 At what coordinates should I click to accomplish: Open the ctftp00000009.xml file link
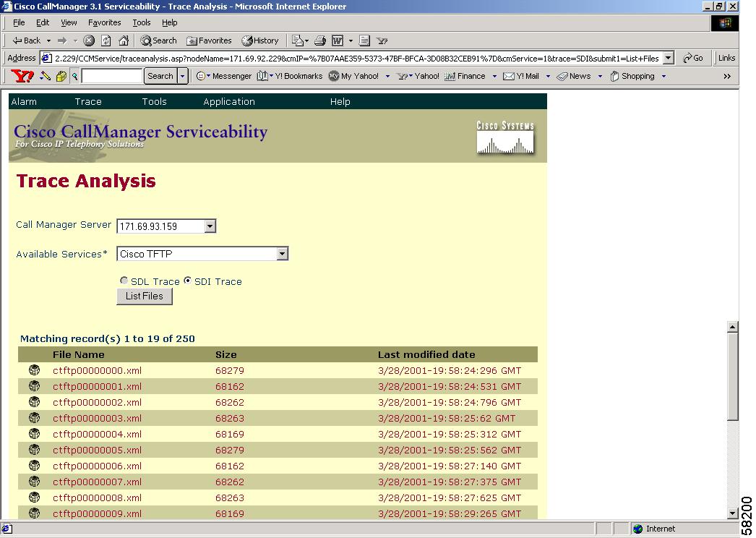coord(98,514)
